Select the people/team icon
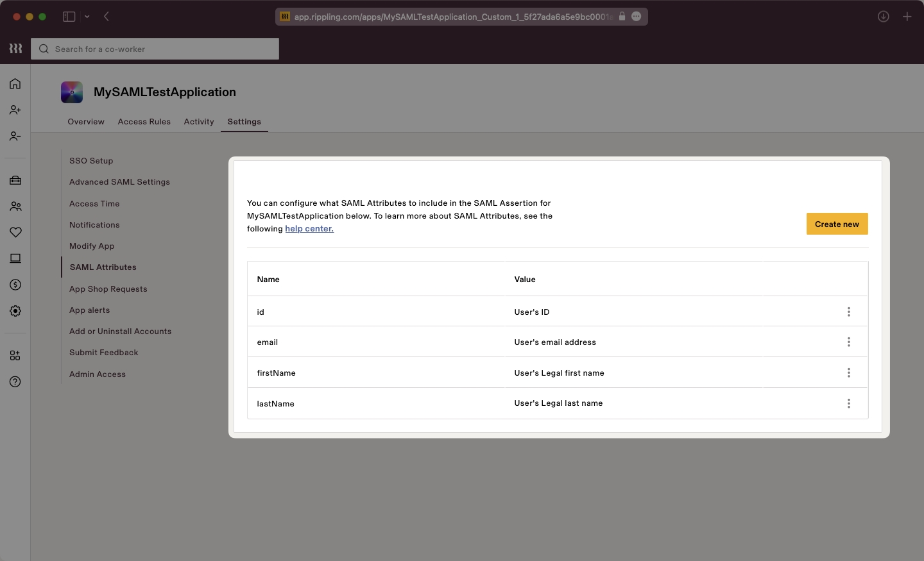 tap(15, 206)
